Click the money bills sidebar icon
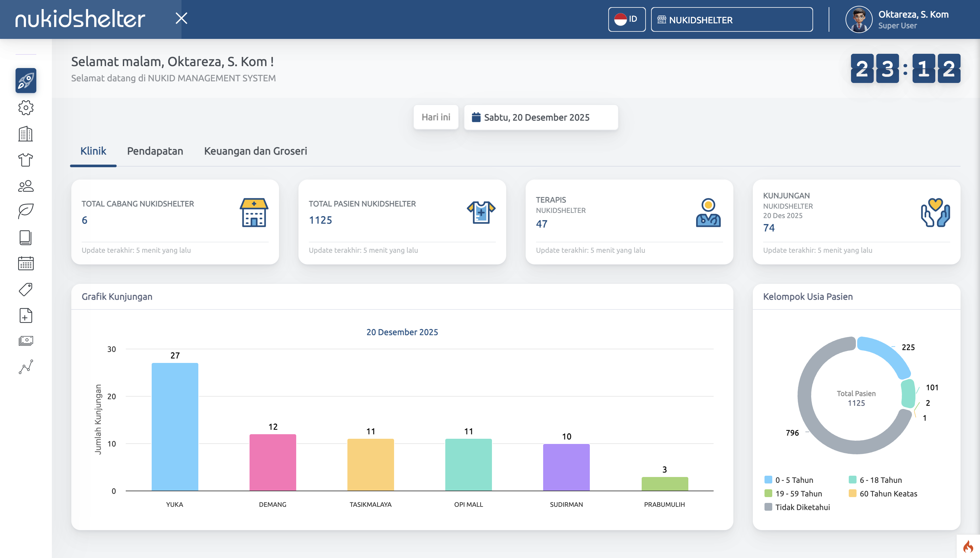The height and width of the screenshot is (558, 980). 26,341
